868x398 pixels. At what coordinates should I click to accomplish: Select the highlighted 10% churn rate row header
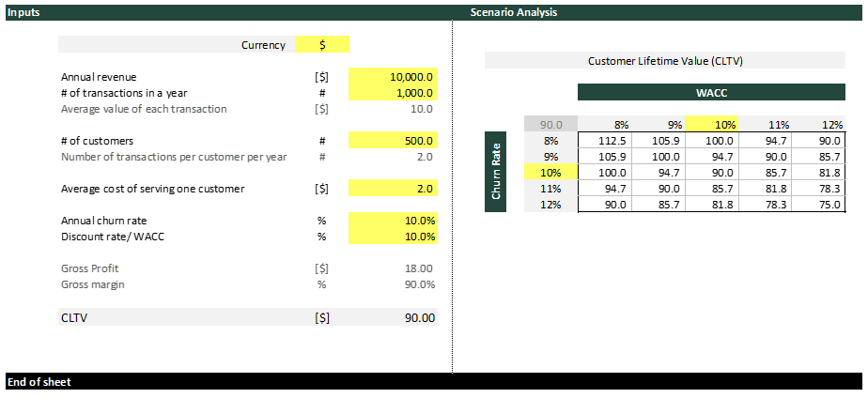coord(550,173)
